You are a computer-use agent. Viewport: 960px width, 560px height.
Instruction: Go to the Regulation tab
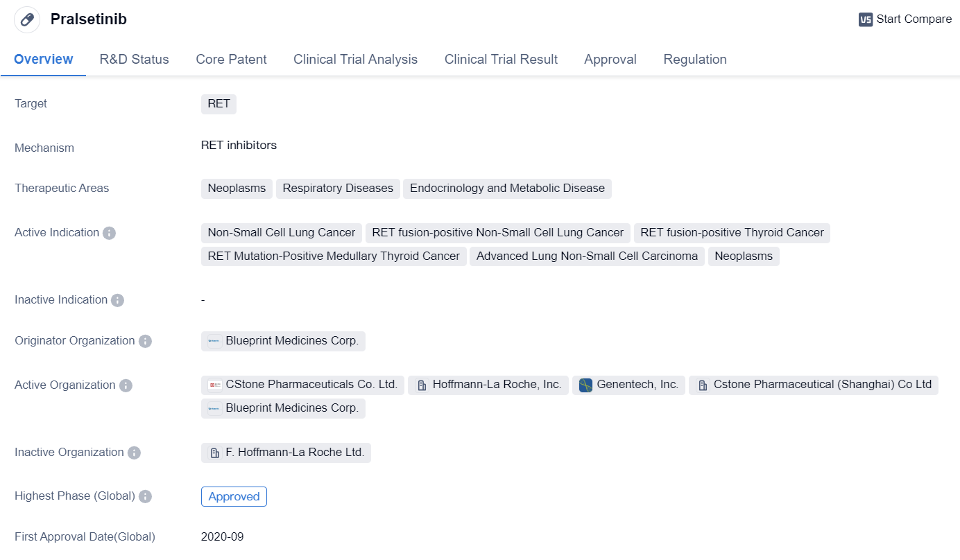click(694, 60)
